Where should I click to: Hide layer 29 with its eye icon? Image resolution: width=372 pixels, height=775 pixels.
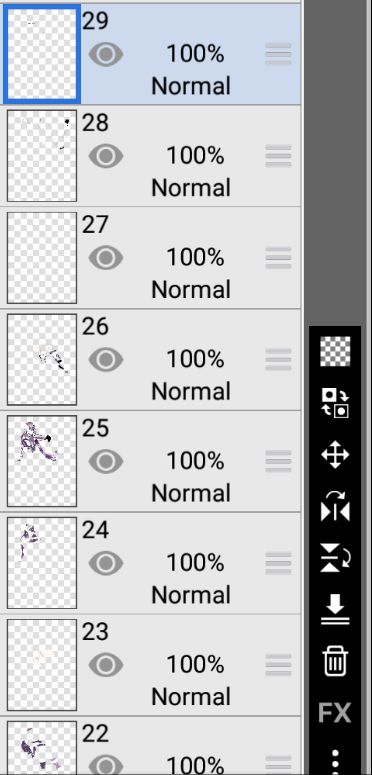tap(106, 54)
